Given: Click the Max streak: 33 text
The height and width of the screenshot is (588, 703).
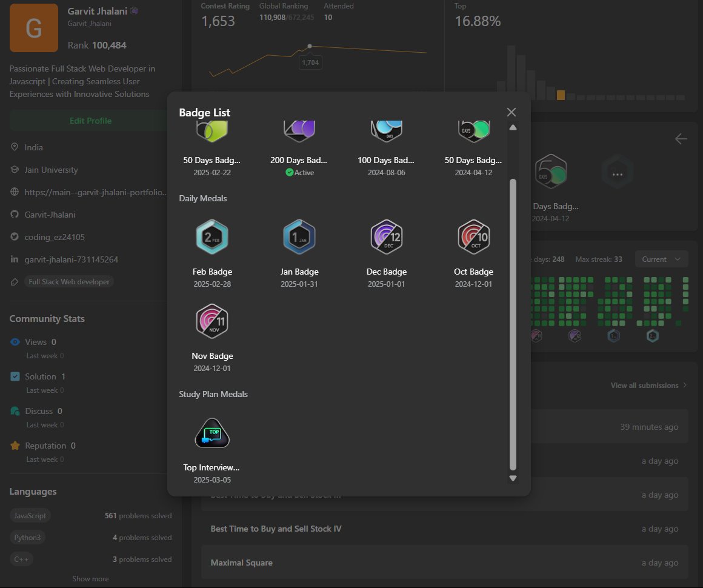Looking at the screenshot, I should (599, 259).
